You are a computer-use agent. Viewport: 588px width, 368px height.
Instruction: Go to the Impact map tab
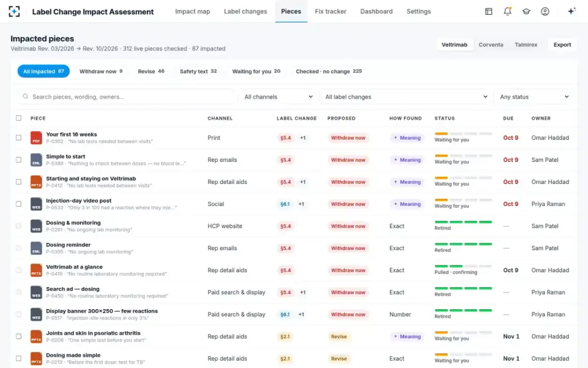(x=193, y=11)
